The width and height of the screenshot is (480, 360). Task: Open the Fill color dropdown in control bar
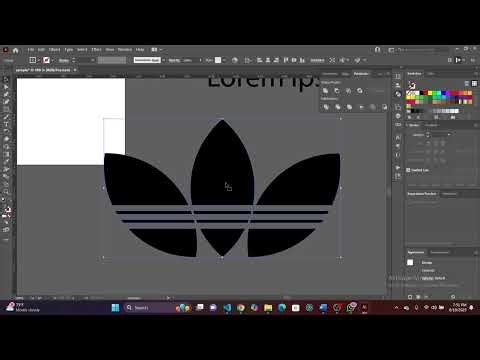tap(39, 60)
